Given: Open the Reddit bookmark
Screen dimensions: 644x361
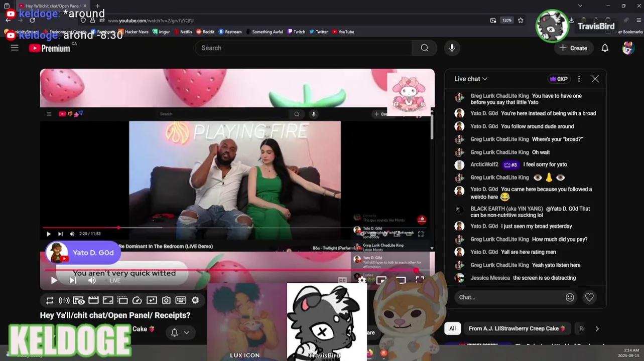Looking at the screenshot, I should [x=205, y=32].
